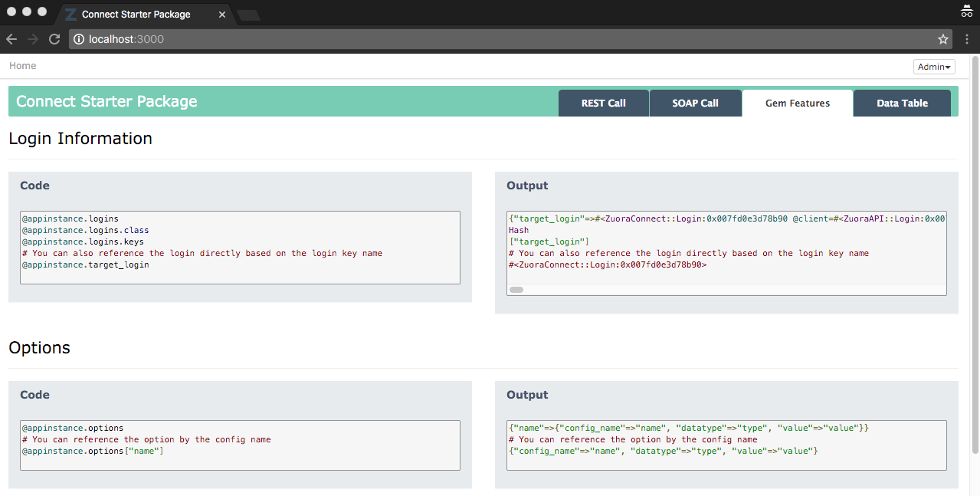Click the localhost:3000 address bar
This screenshot has width=980, height=496.
click(510, 39)
